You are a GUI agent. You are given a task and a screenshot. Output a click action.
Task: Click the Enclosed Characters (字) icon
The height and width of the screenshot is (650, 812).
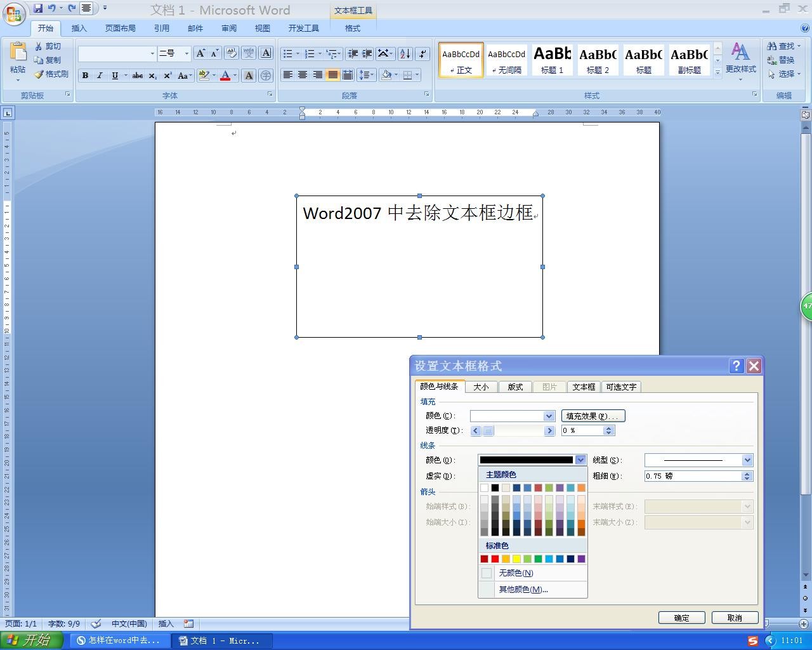tap(266, 76)
